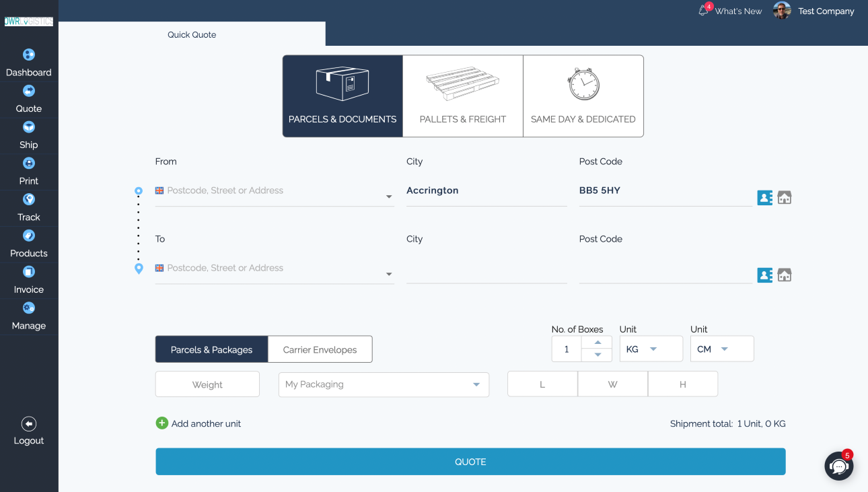
Task: Open the chat support bubble
Action: (838, 466)
